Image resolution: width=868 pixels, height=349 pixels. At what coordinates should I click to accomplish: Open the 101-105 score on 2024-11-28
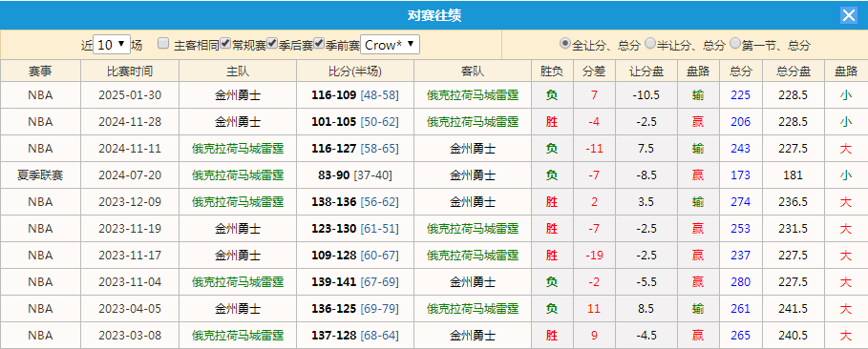click(334, 122)
